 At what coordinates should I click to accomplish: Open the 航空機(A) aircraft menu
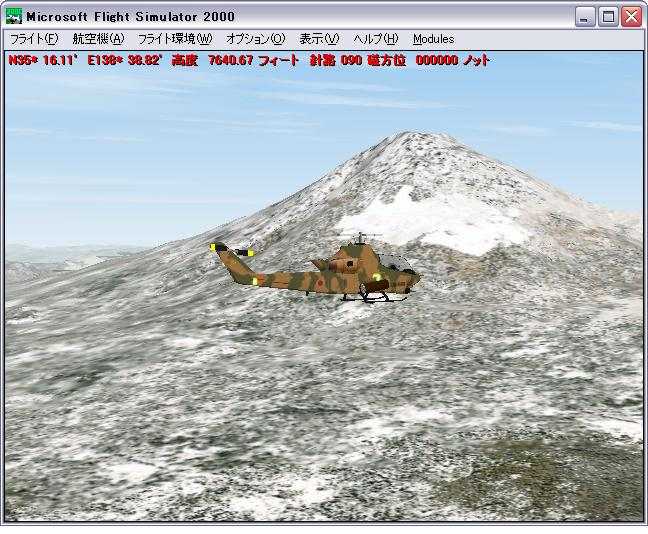coord(98,39)
